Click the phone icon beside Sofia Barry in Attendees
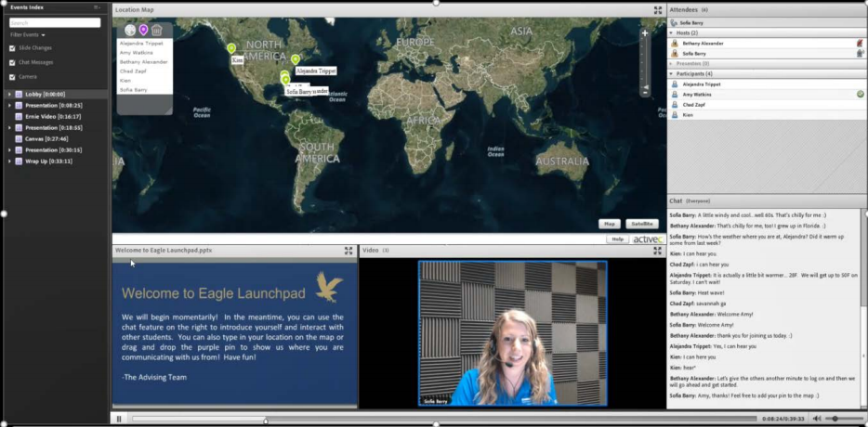The image size is (868, 427). 674,23
